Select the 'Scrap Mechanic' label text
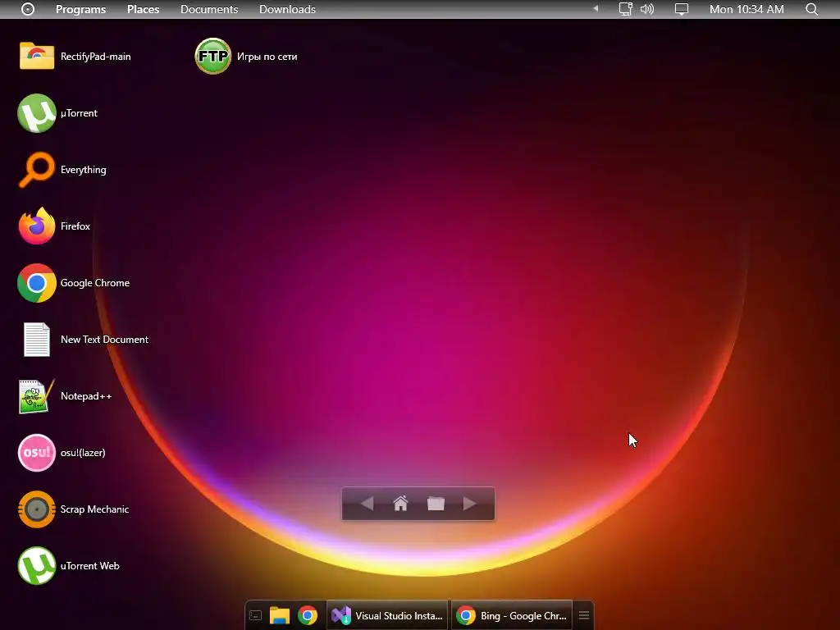 pyautogui.click(x=95, y=509)
